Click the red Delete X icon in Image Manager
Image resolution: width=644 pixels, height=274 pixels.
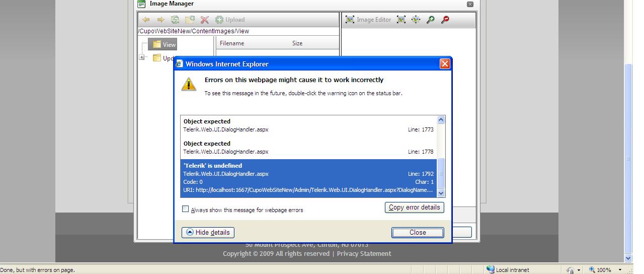[x=204, y=20]
